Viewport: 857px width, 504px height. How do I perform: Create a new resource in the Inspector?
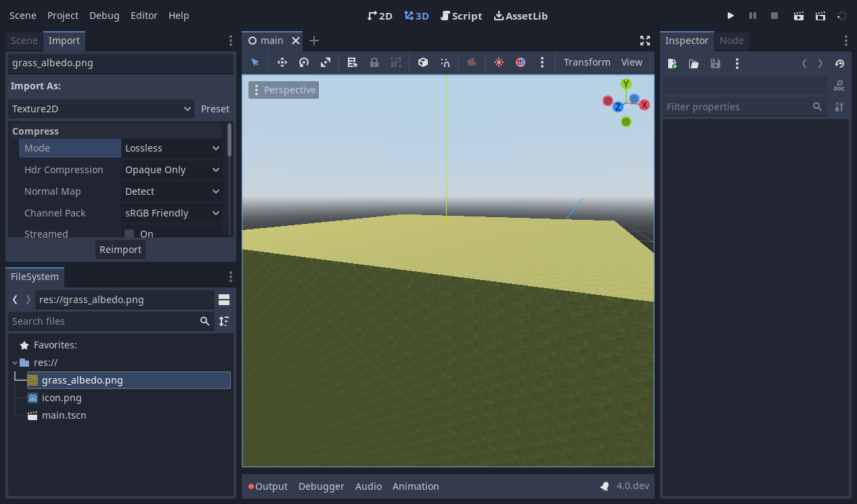(672, 64)
